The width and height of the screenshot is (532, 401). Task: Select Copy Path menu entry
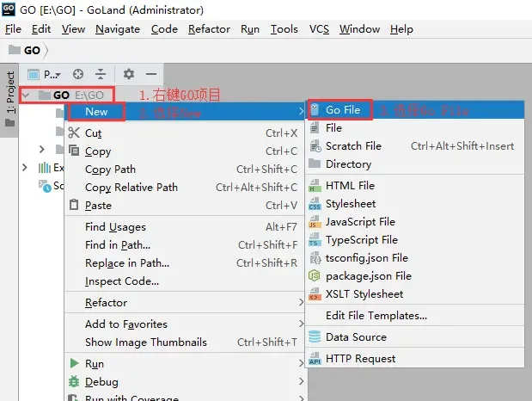[x=183, y=170]
